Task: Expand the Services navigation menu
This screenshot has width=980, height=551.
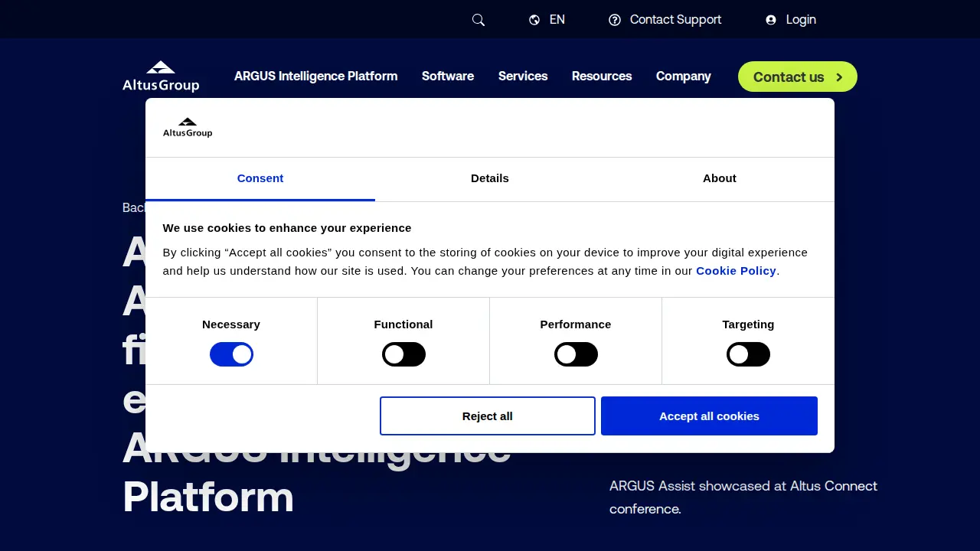Action: [x=523, y=77]
